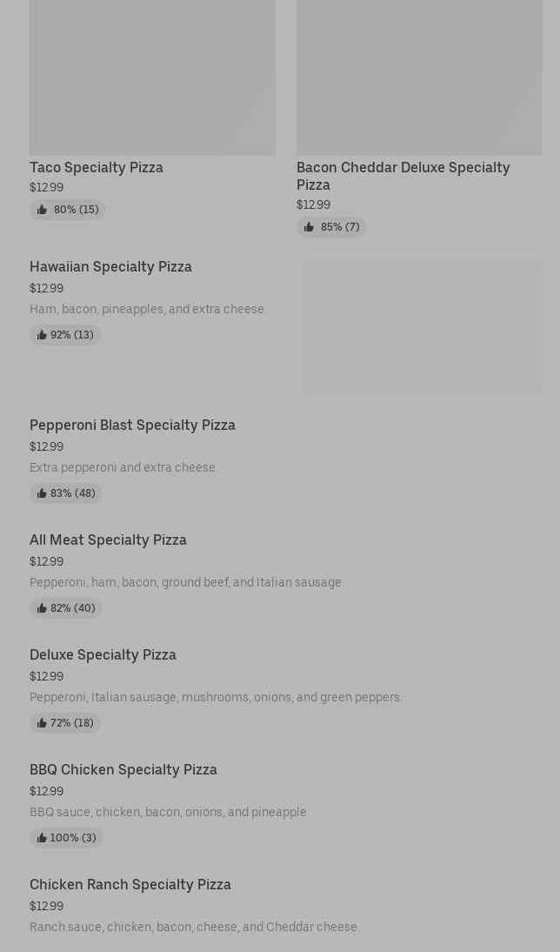The image size is (560, 952).
Task: Open the BBQ Chicken Specialty Pizza item
Action: (123, 769)
